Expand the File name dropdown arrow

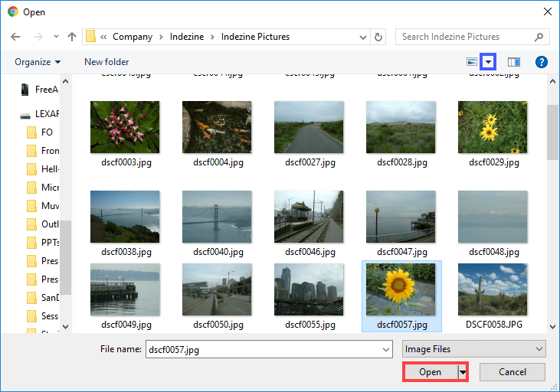point(386,350)
